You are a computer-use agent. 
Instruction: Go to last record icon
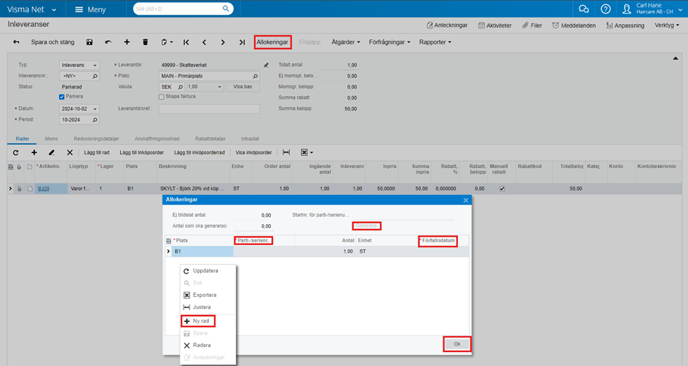pos(242,42)
